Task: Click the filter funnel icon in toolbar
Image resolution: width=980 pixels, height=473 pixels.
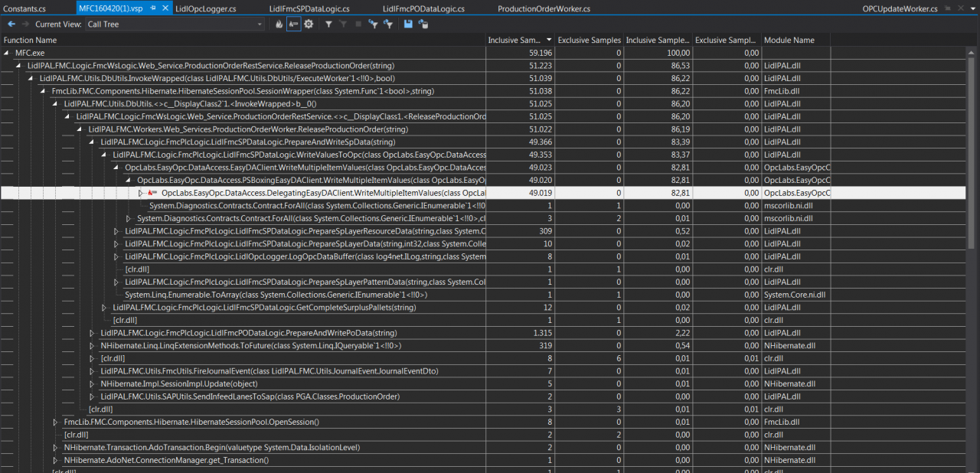Action: (328, 24)
